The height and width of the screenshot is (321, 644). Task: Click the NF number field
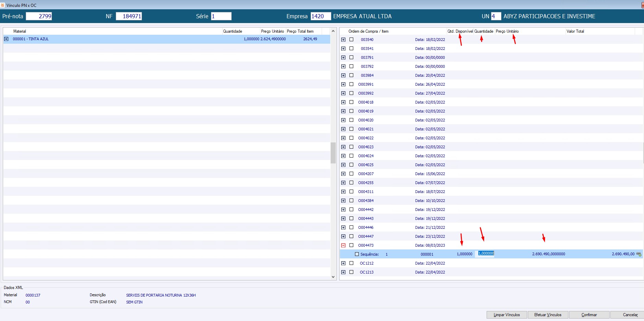(129, 16)
